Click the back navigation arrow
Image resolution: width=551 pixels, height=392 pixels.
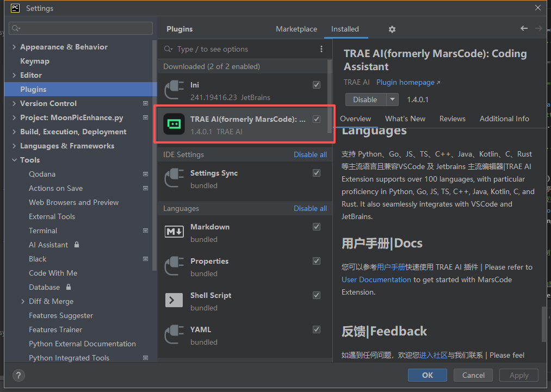click(x=524, y=28)
